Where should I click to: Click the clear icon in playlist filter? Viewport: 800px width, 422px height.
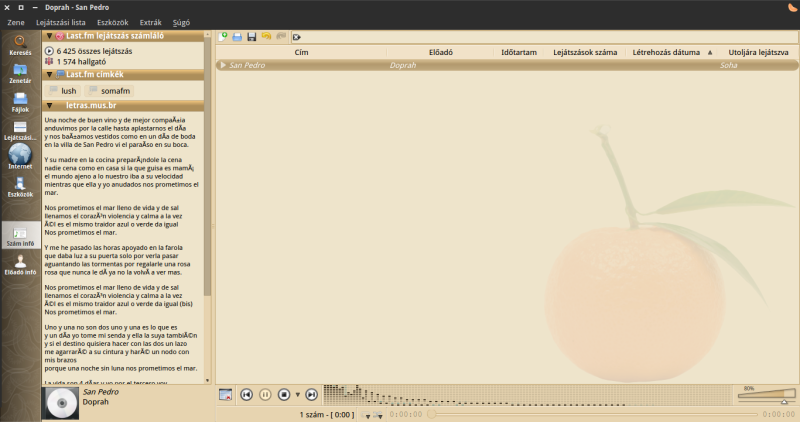click(x=296, y=37)
